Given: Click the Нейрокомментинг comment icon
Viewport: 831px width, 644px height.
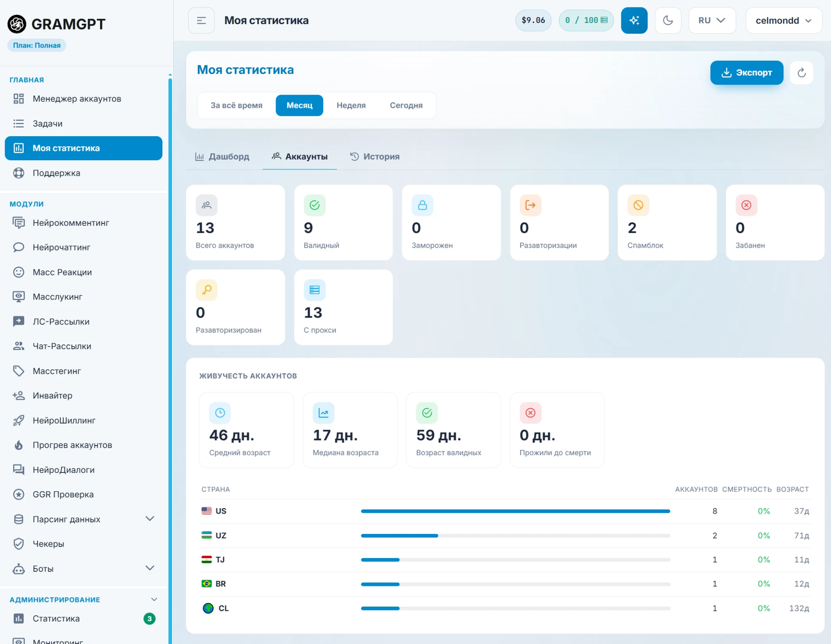Looking at the screenshot, I should coord(19,223).
